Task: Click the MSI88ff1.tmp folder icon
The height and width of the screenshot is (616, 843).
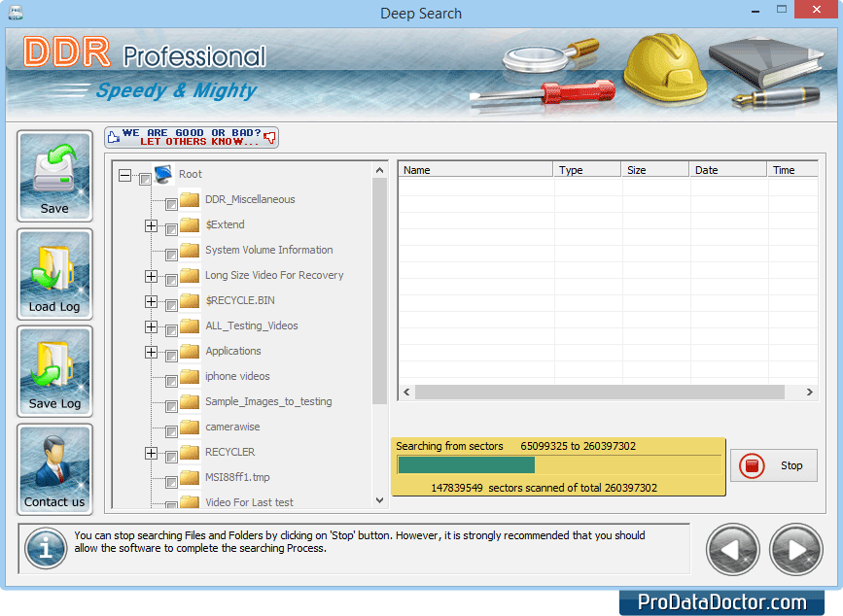Action: click(190, 477)
